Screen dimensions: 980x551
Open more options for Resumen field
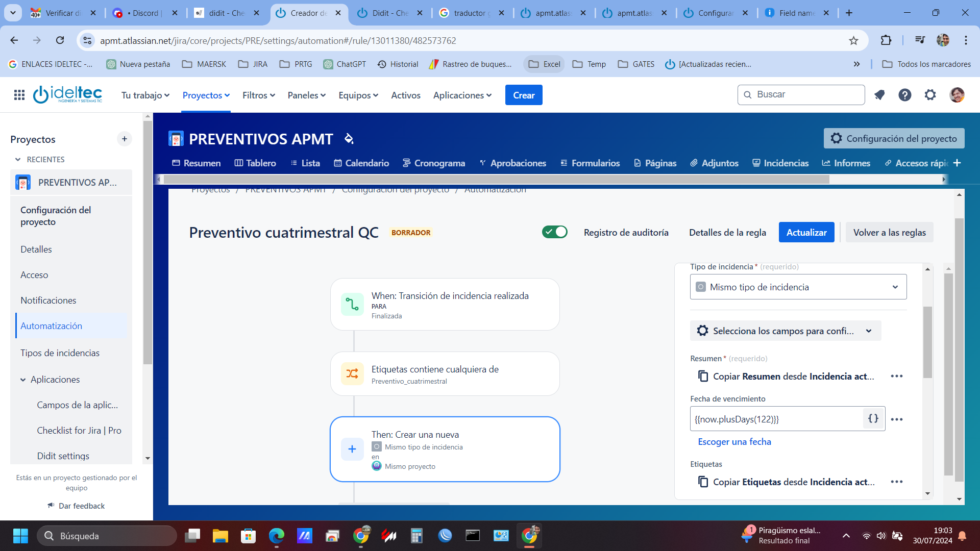coord(897,376)
